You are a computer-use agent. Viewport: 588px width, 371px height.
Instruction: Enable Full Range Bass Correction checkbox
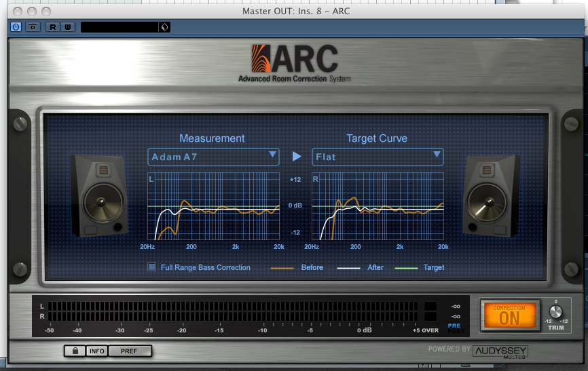(151, 267)
